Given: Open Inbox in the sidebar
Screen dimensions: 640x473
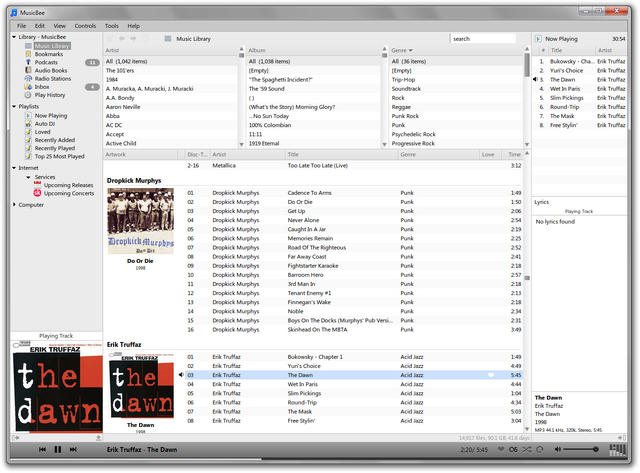Looking at the screenshot, I should (x=42, y=87).
